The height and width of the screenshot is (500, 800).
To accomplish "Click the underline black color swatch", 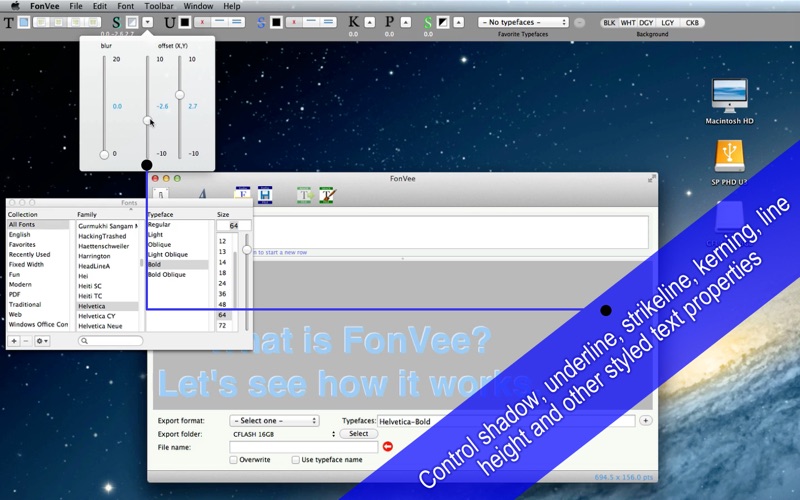I will click(185, 22).
